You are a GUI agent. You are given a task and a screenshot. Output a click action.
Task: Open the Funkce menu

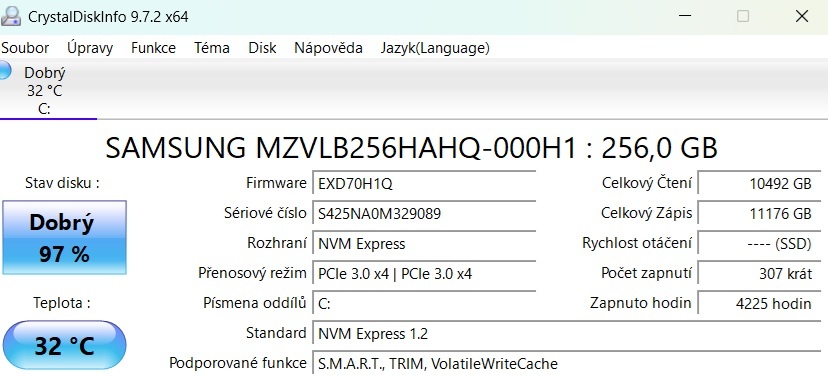tap(153, 48)
